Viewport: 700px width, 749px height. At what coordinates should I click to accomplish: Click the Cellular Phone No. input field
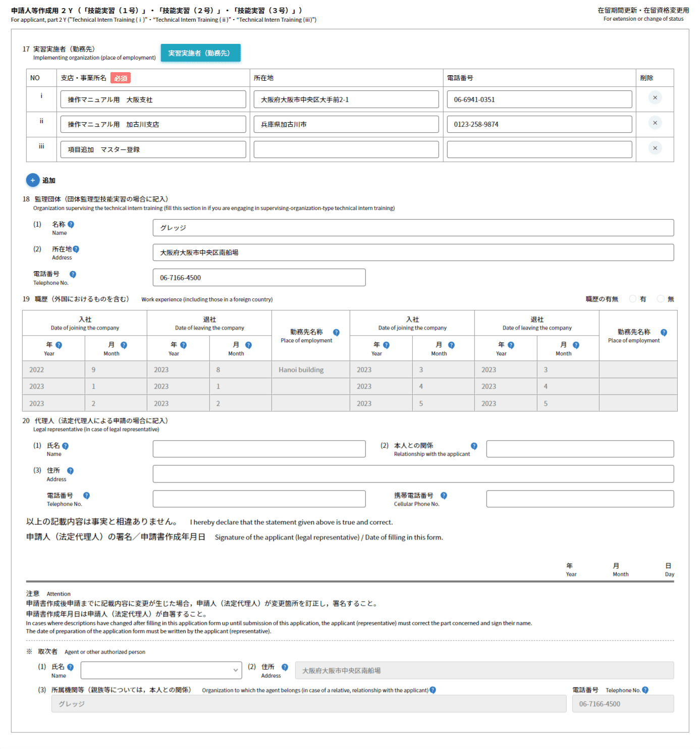tap(579, 499)
